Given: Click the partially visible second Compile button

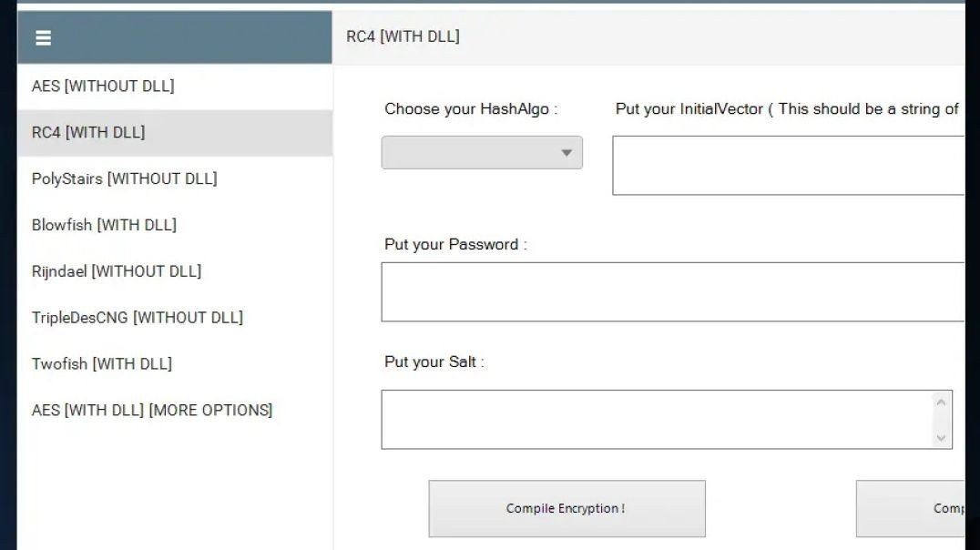Looking at the screenshot, I should (x=911, y=508).
